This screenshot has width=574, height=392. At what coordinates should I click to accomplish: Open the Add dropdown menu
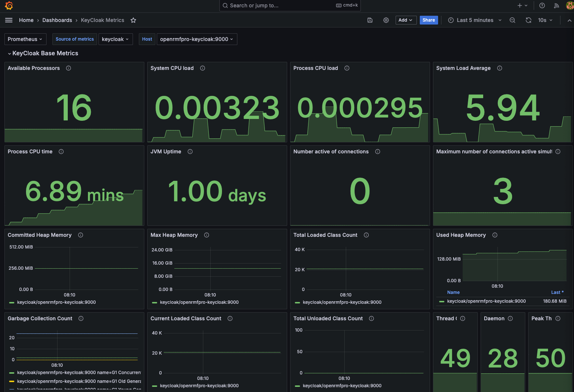tap(406, 20)
